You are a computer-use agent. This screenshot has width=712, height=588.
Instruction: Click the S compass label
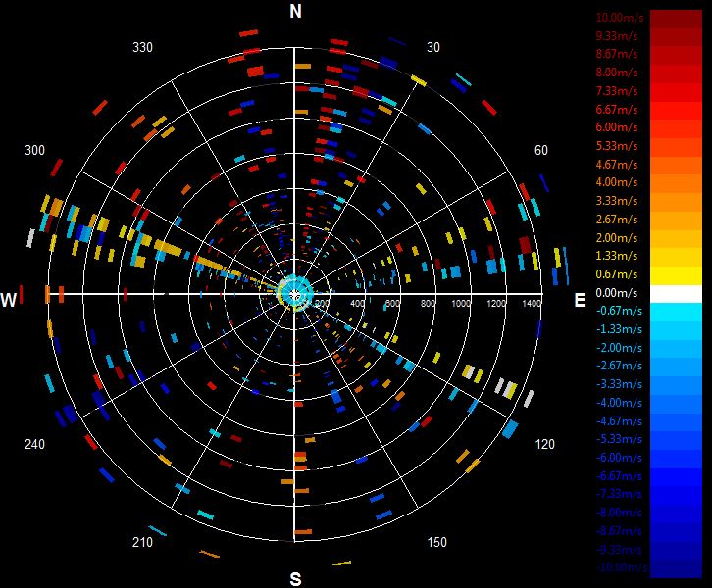pyautogui.click(x=295, y=579)
